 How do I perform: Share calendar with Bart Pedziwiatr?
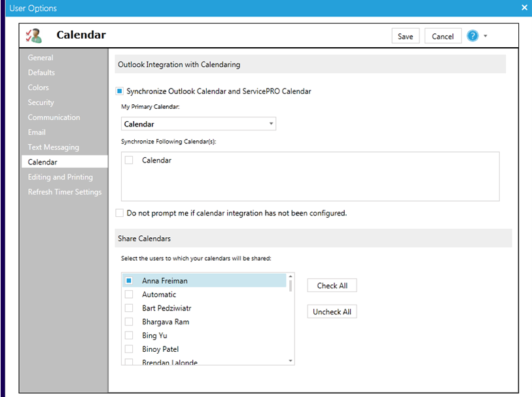pos(128,308)
